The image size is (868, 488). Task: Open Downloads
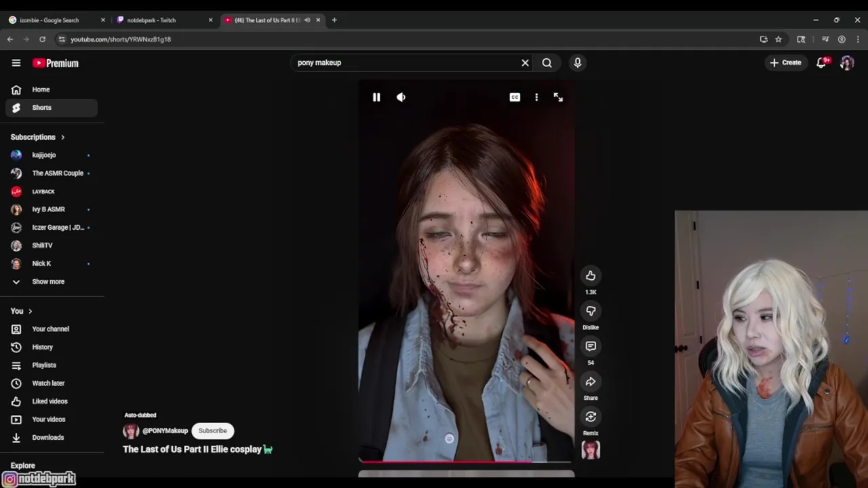point(52,437)
